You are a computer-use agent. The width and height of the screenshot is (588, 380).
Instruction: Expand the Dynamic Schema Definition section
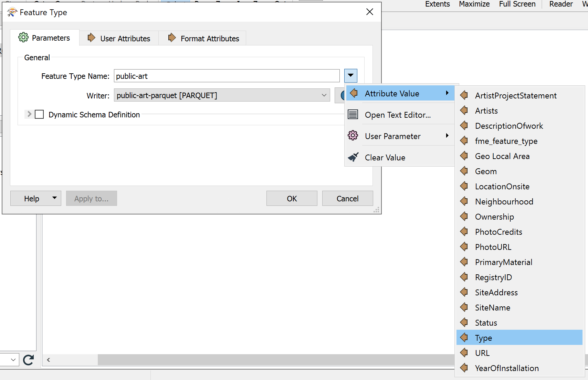(29, 114)
